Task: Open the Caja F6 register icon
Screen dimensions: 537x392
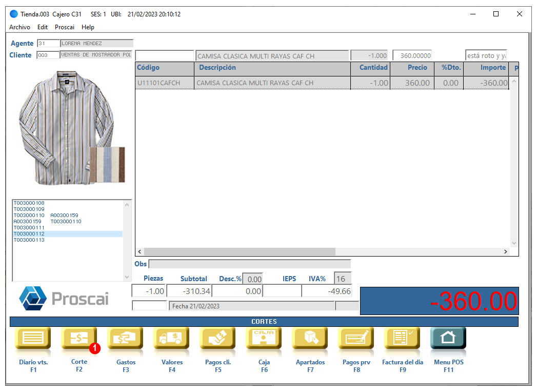Action: click(x=264, y=338)
